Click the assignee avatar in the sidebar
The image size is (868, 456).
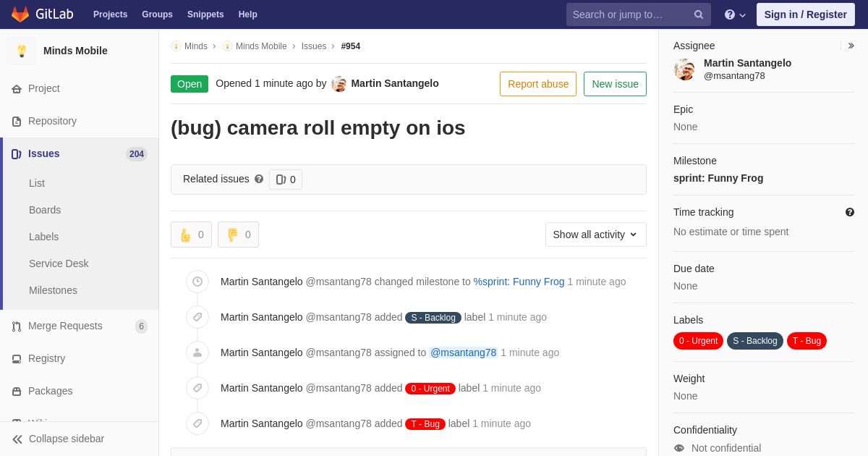pyautogui.click(x=684, y=69)
